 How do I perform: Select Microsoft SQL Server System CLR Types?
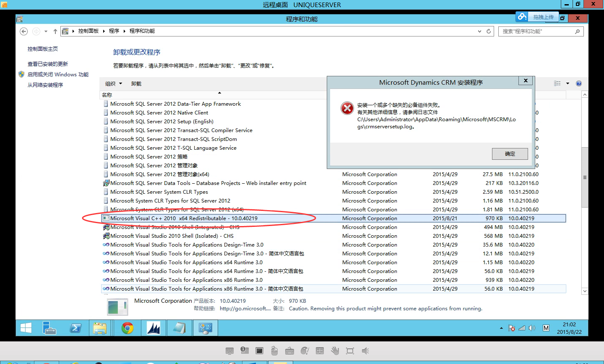[159, 192]
